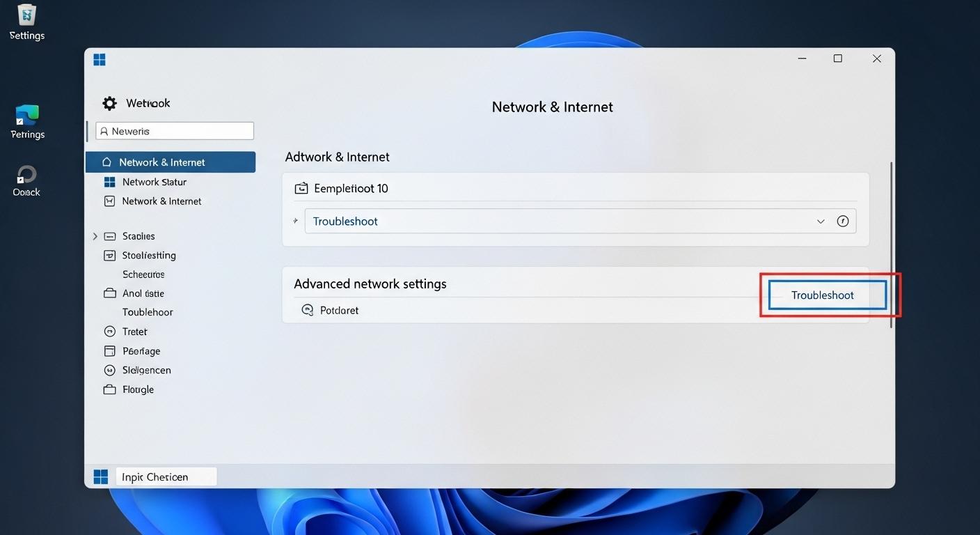
Task: Click the Neweris search field
Action: (174, 130)
